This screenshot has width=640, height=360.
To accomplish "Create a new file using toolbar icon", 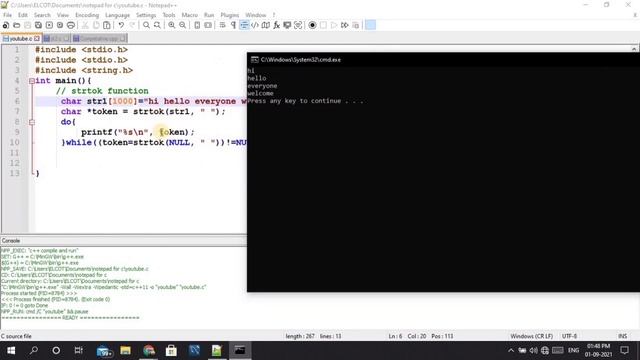I will (x=6, y=25).
